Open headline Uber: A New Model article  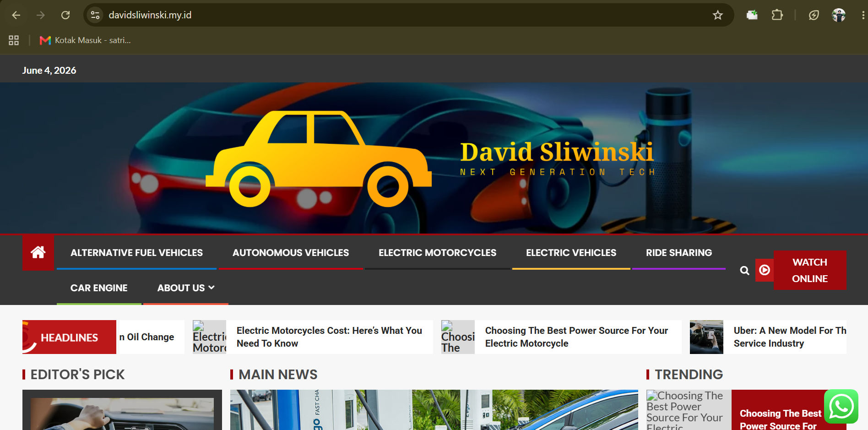(x=790, y=337)
